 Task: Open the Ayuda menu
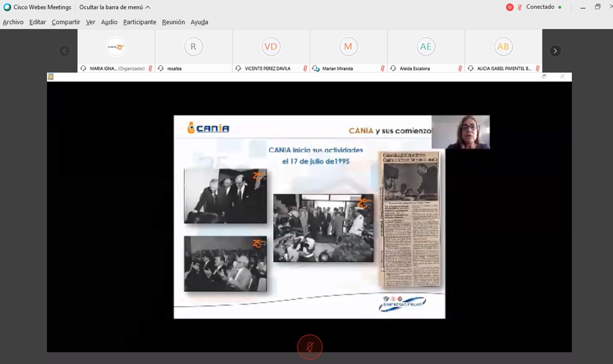(x=199, y=22)
